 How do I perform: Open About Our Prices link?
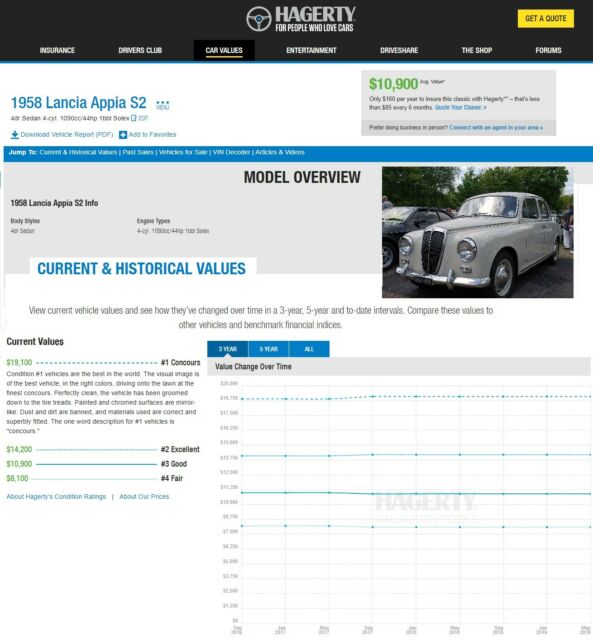pyautogui.click(x=144, y=497)
